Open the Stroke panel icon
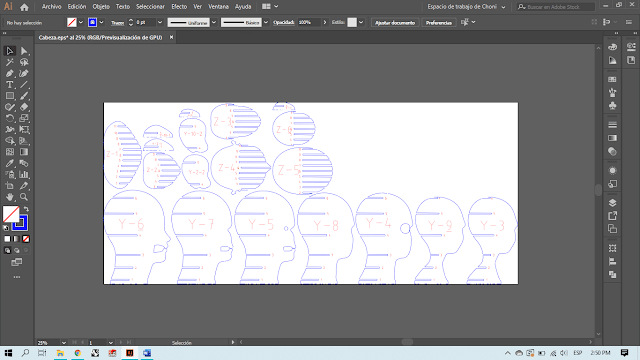The width and height of the screenshot is (640, 360). (x=612, y=124)
